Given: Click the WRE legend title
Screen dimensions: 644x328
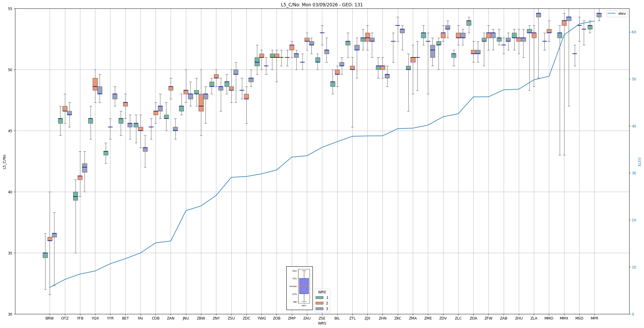Looking at the screenshot, I should tap(322, 292).
